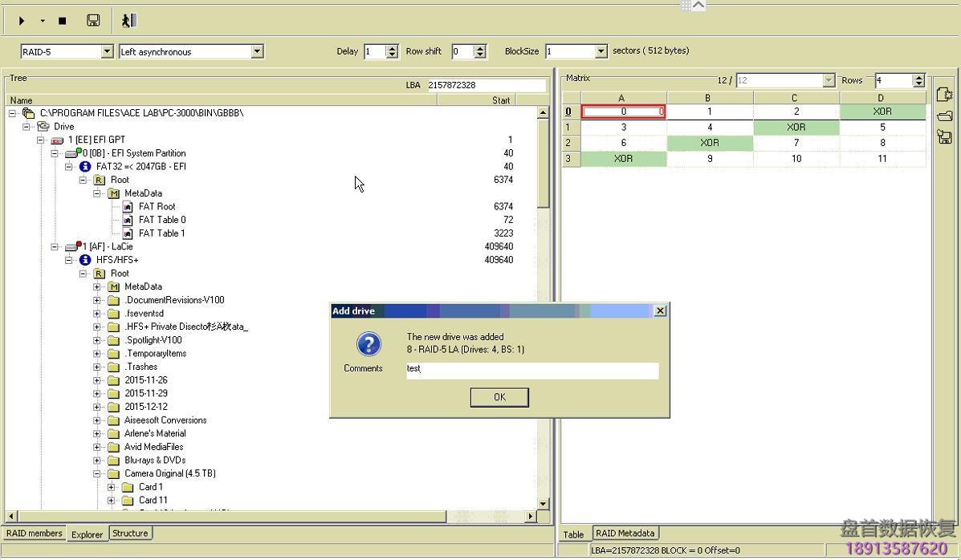Close the Add drive dialog
This screenshot has height=560, width=961.
(x=660, y=311)
